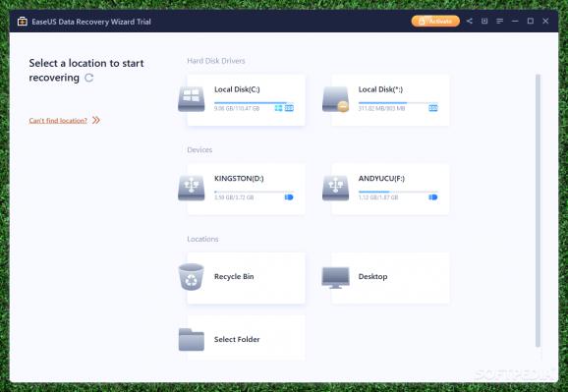The height and width of the screenshot is (392, 568).
Task: Click Windows system badge on Local Disk(C:)
Action: tap(278, 108)
